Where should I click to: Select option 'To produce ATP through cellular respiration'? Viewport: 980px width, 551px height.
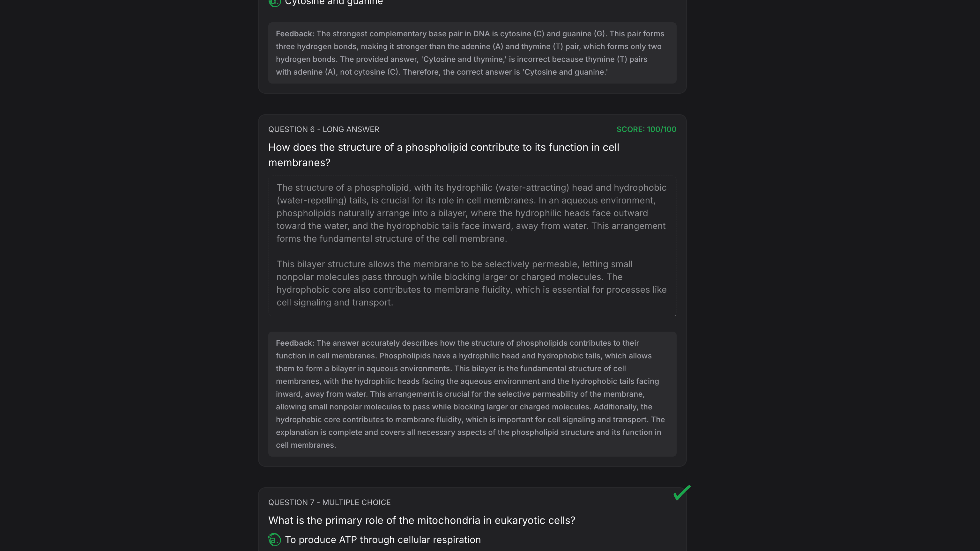click(x=382, y=539)
